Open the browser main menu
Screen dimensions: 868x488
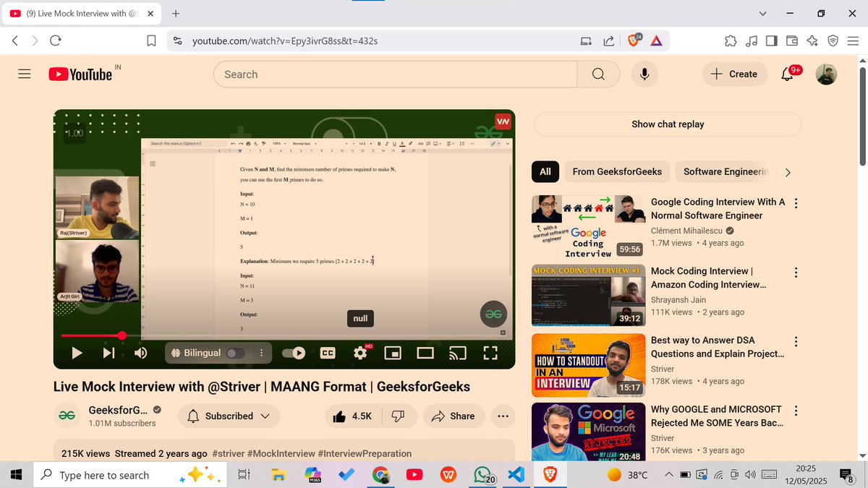[853, 41]
